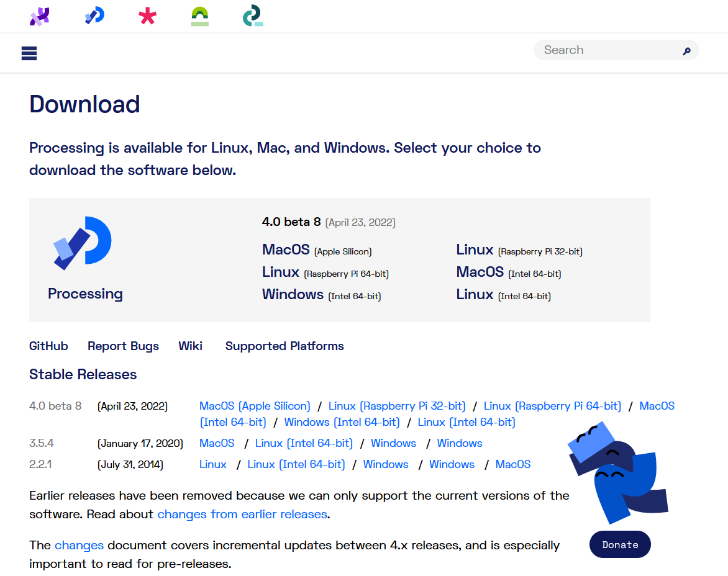This screenshot has height=576, width=728.
Task: Click the Stable Releases heading
Action: [x=83, y=374]
